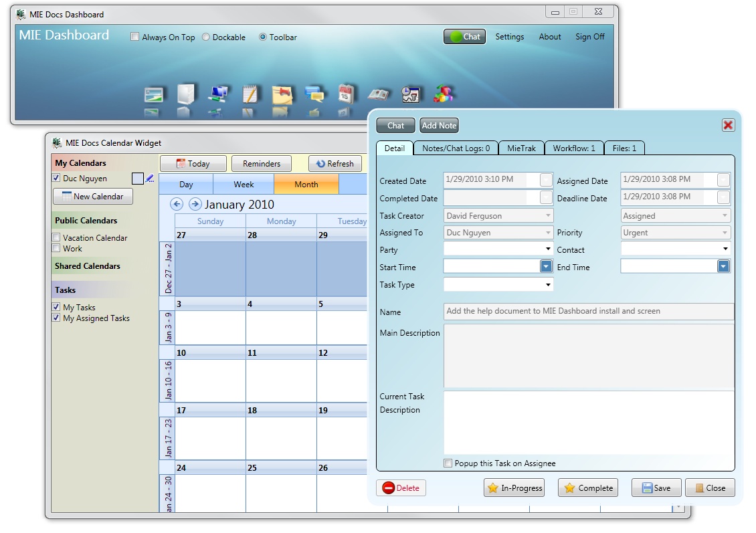Image resolution: width=756 pixels, height=533 pixels.
Task: Switch to the Files: 1 tab
Action: point(624,148)
